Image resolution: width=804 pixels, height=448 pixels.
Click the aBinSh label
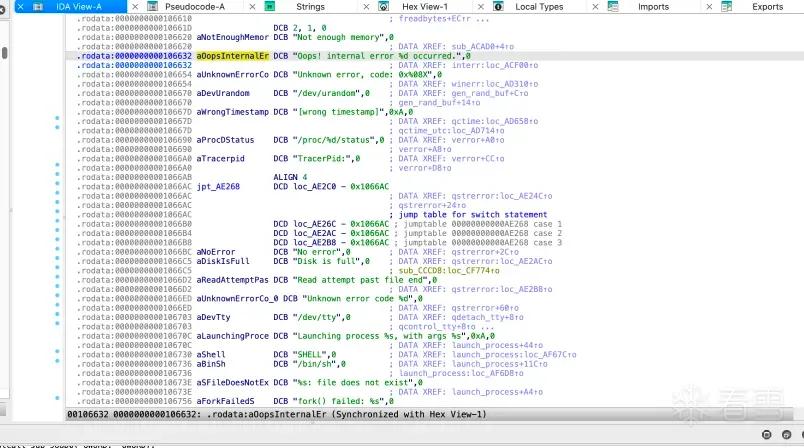coord(211,364)
